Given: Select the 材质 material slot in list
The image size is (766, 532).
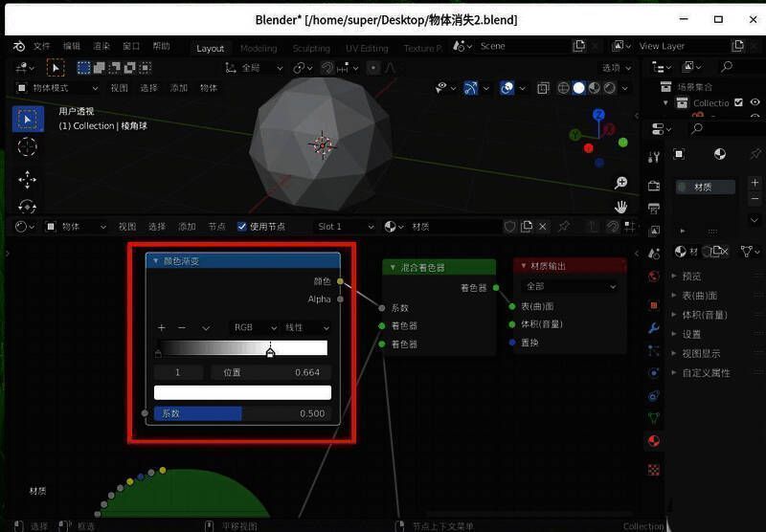Looking at the screenshot, I should point(705,187).
